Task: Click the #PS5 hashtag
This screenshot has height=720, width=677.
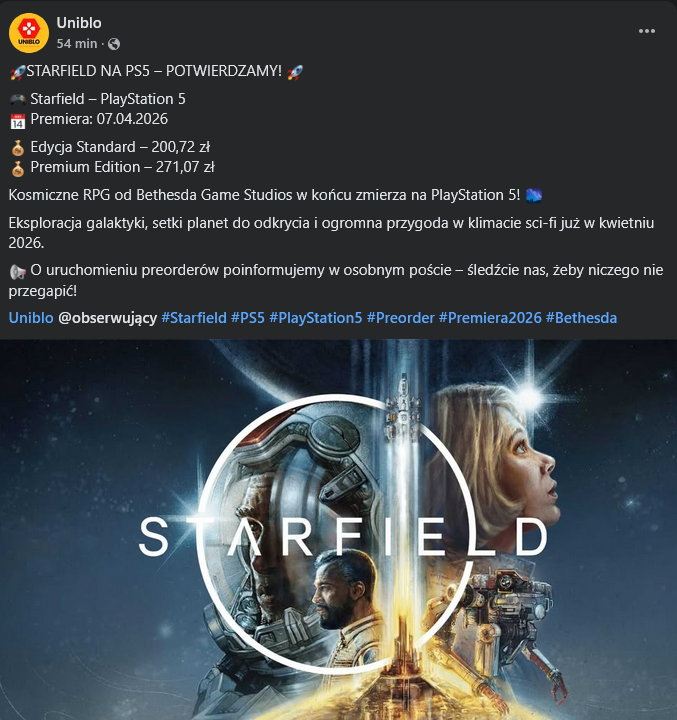Action: 248,318
